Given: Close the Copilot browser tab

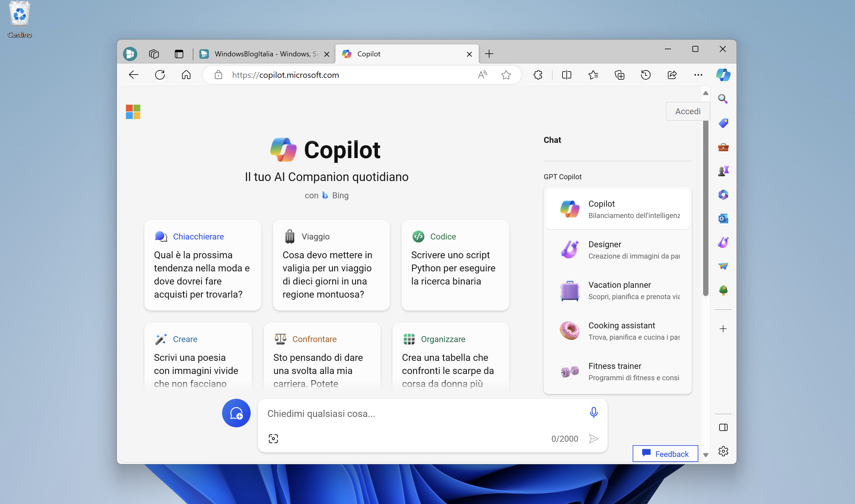Looking at the screenshot, I should pyautogui.click(x=469, y=54).
